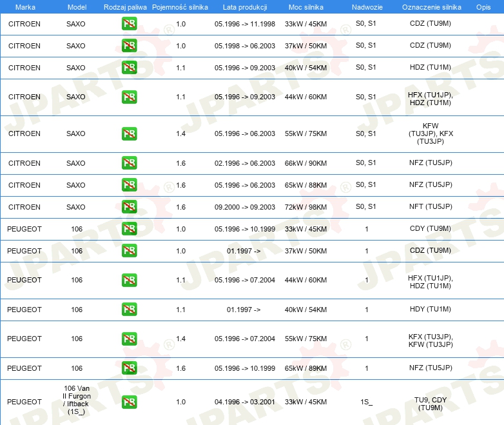Click fuel icon in Peugeot 106 44kW / 60KM row
Screen dimensions: 504x425
coord(129,280)
